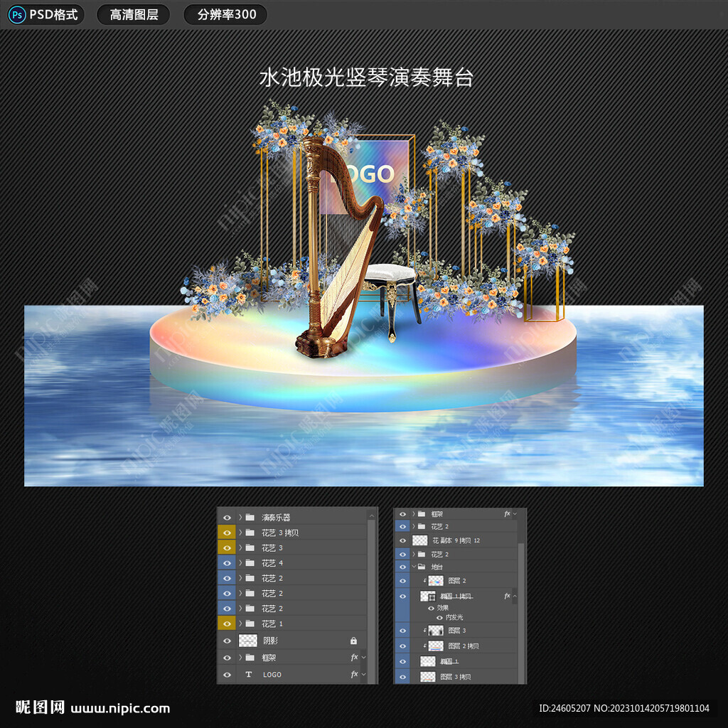Click the 高清图层 badge
The height and width of the screenshot is (728, 728).
pos(133,15)
